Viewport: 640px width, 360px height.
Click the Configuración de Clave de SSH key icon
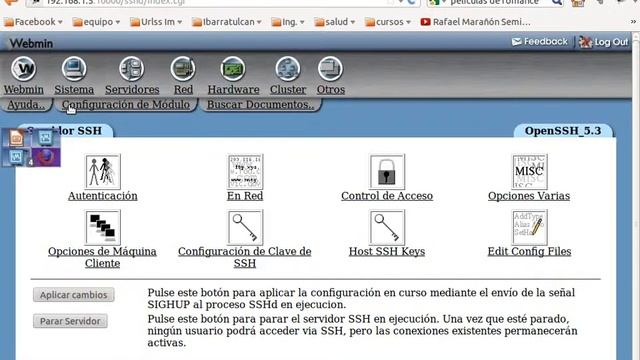245,227
